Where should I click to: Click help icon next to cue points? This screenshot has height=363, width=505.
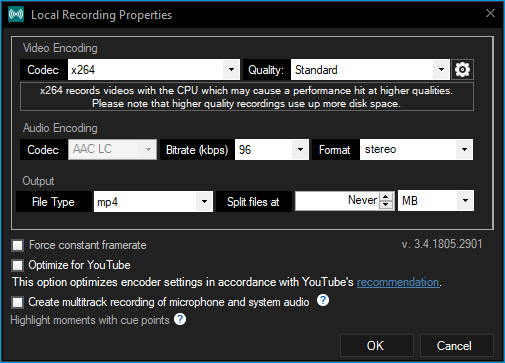pyautogui.click(x=180, y=319)
